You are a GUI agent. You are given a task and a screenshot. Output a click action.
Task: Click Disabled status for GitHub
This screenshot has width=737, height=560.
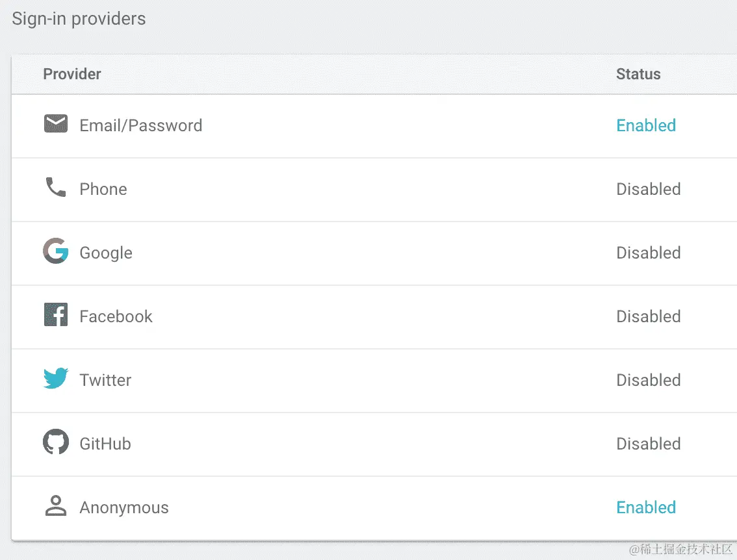tap(648, 444)
